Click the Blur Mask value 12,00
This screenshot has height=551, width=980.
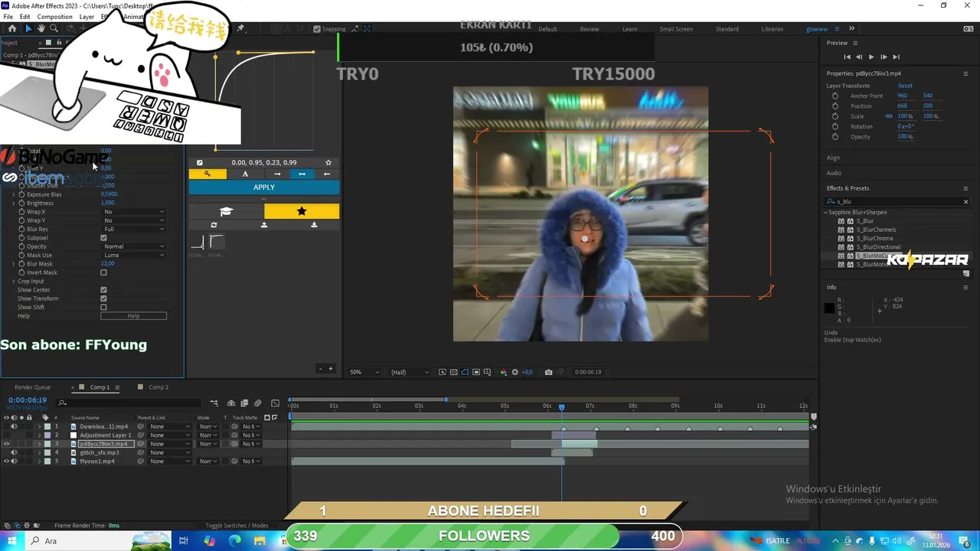tap(107, 264)
